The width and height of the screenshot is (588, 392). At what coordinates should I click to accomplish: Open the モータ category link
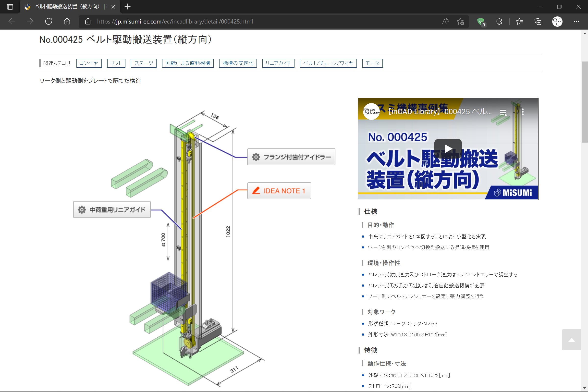[372, 63]
